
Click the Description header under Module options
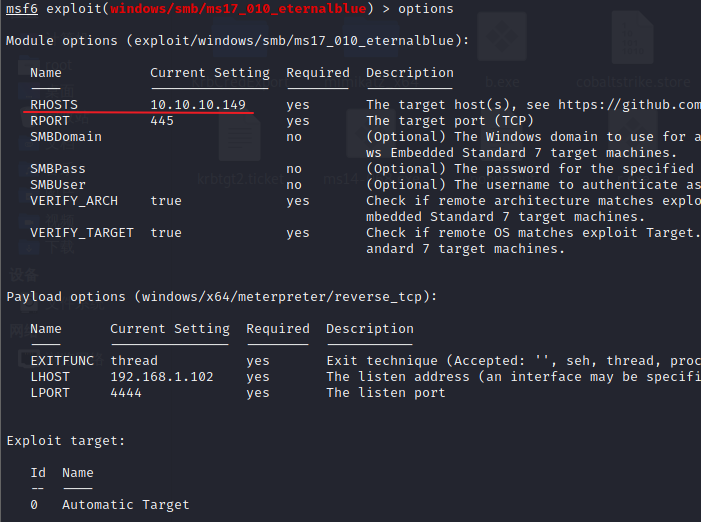click(410, 72)
